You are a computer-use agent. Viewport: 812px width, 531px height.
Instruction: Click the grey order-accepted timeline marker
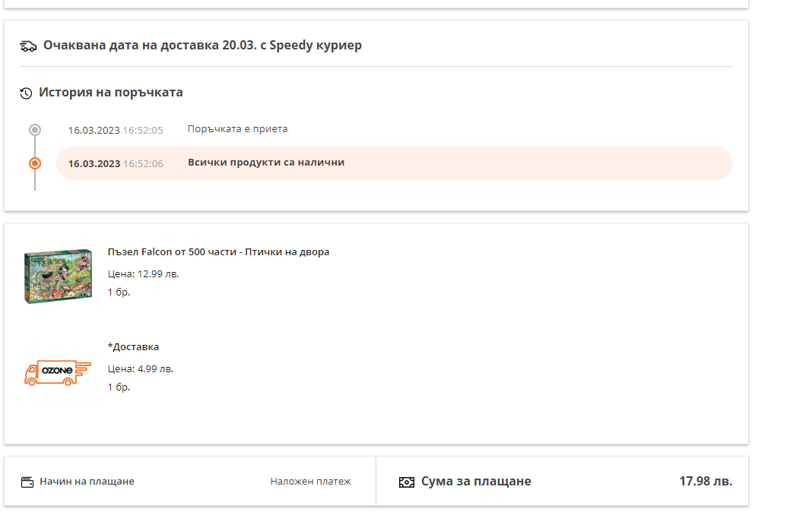35,130
